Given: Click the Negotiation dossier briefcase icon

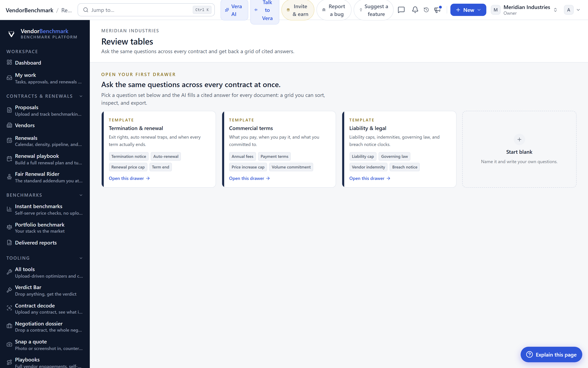Looking at the screenshot, I should coord(9,326).
